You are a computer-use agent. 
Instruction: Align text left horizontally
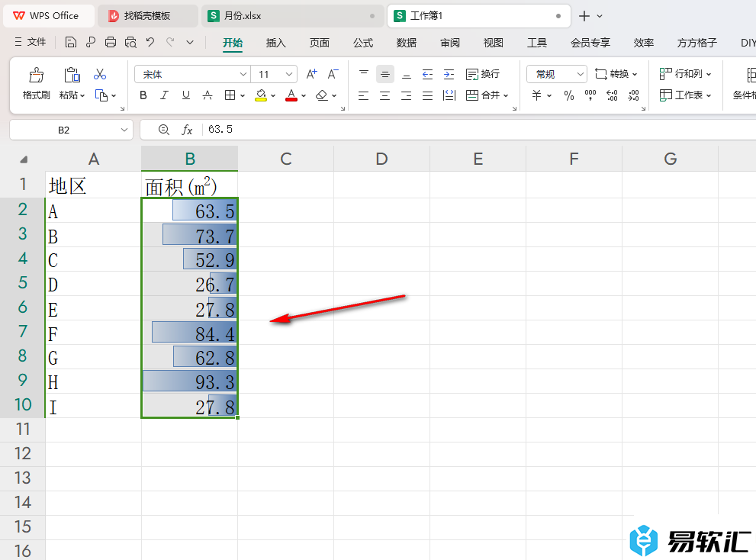364,95
